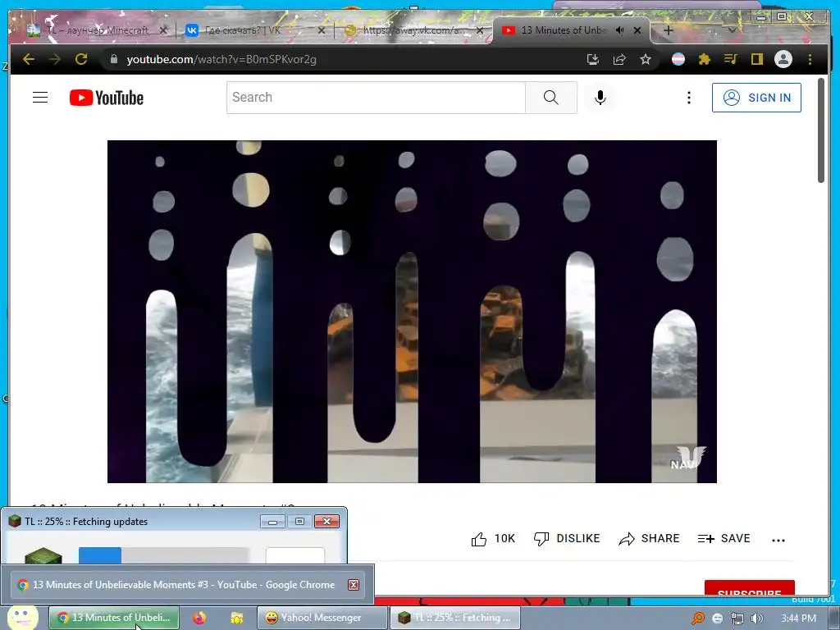Select the Chrome preview thumbnail title
The image size is (840, 630).
184,584
